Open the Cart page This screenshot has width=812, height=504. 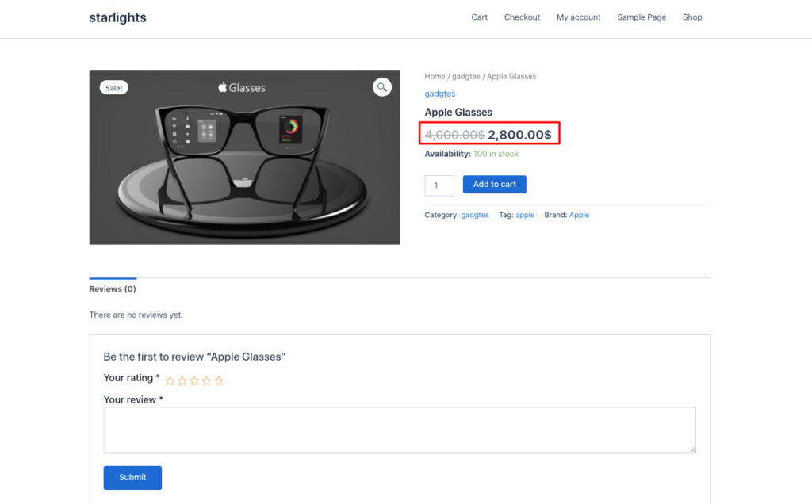[x=479, y=17]
